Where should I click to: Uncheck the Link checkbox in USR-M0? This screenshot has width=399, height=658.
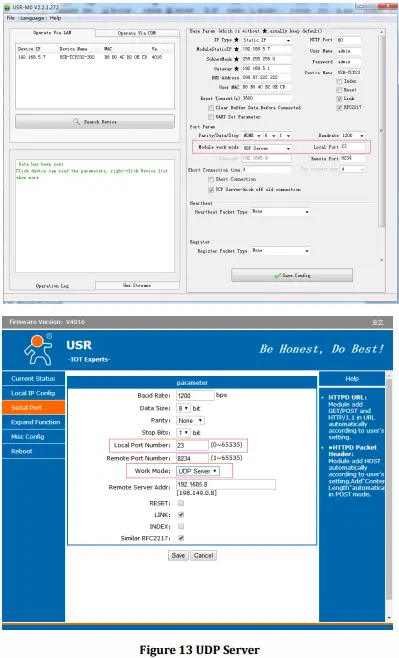(x=339, y=99)
